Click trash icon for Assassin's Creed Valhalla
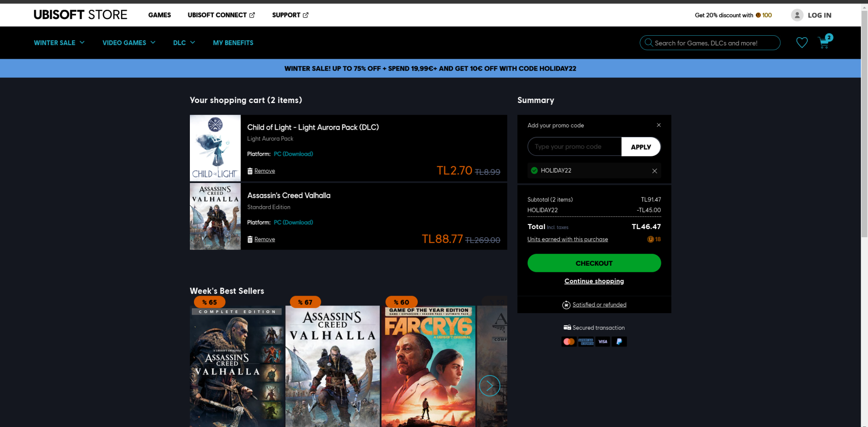 [250, 239]
